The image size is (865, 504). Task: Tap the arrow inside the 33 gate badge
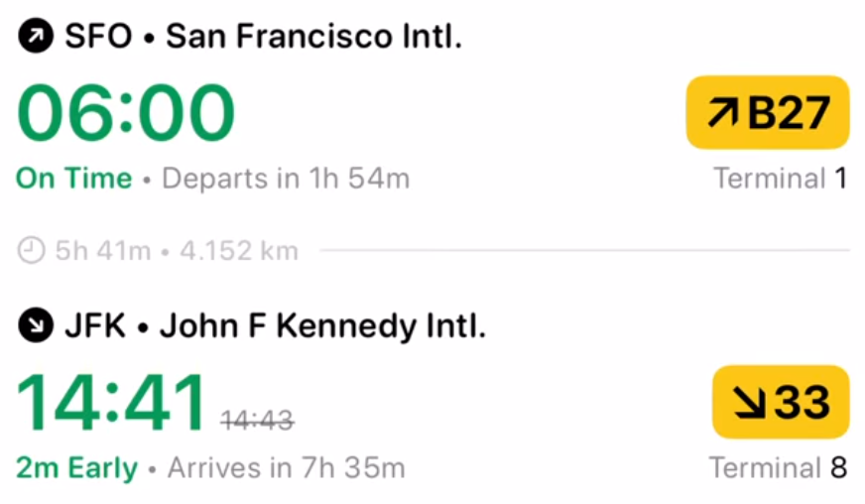tap(746, 402)
